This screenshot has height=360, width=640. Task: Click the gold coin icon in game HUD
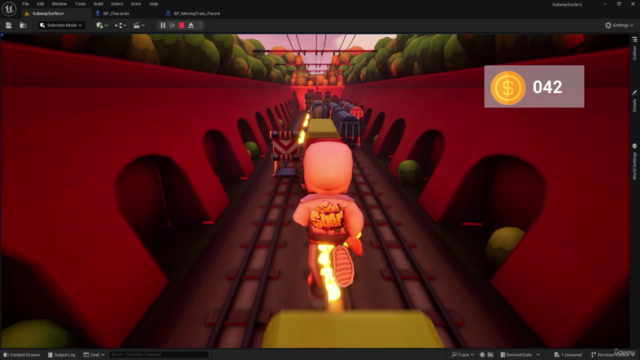tap(508, 88)
